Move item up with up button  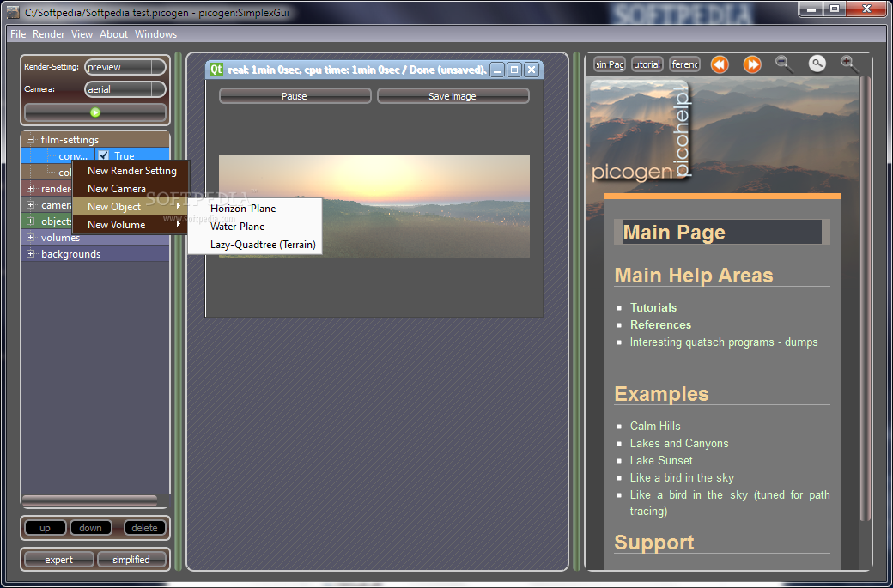(45, 528)
